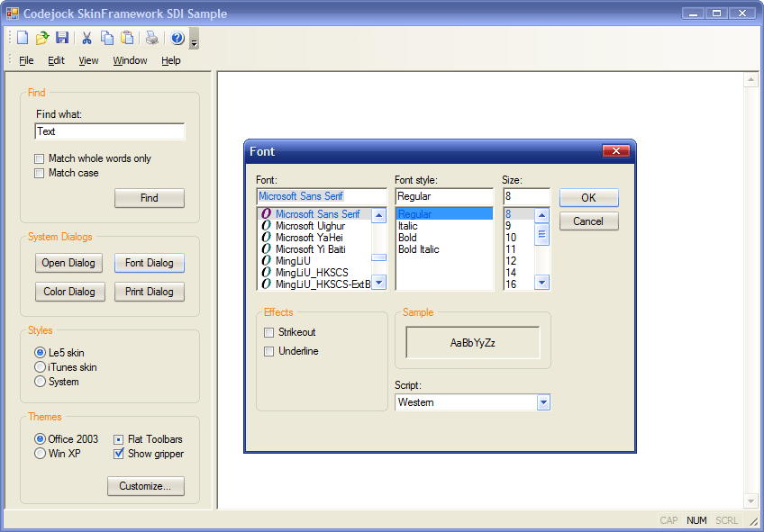Open the Window menu
The image size is (764, 532).
pos(129,60)
